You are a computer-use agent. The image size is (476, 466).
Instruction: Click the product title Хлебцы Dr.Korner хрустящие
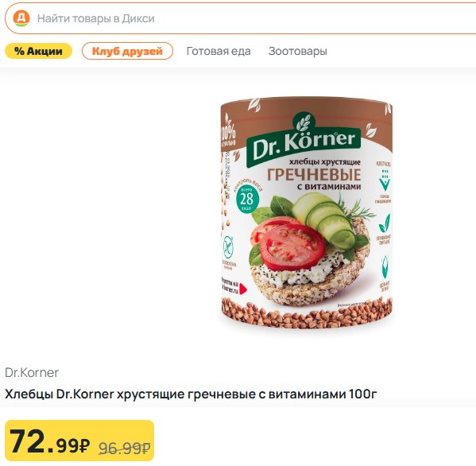click(191, 394)
